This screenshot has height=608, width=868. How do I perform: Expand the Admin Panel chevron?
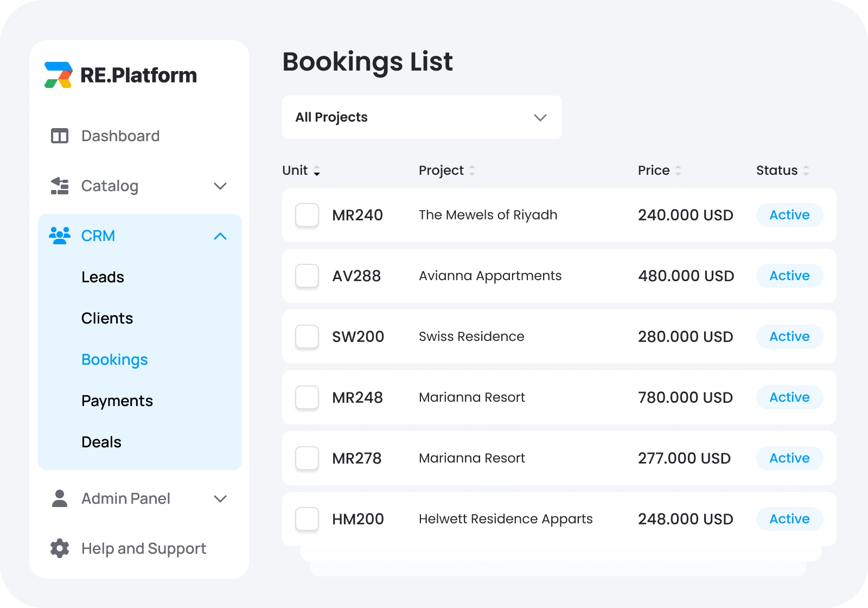click(220, 499)
